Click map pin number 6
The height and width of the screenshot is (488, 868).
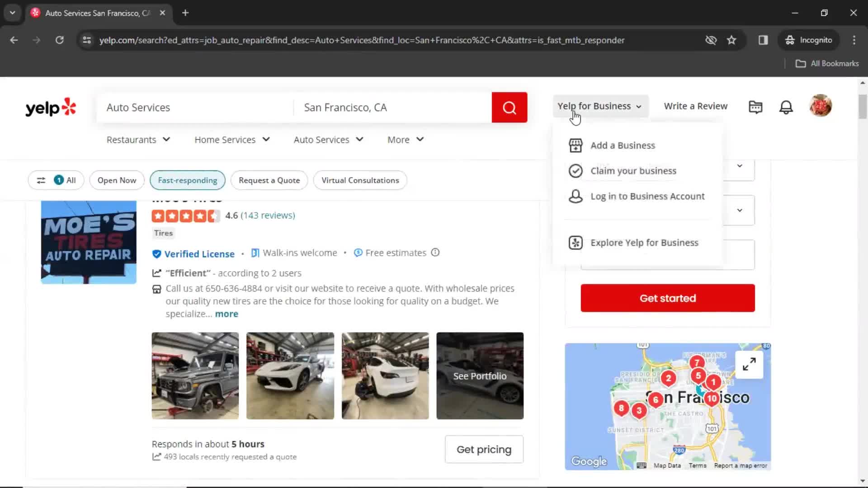[656, 399]
